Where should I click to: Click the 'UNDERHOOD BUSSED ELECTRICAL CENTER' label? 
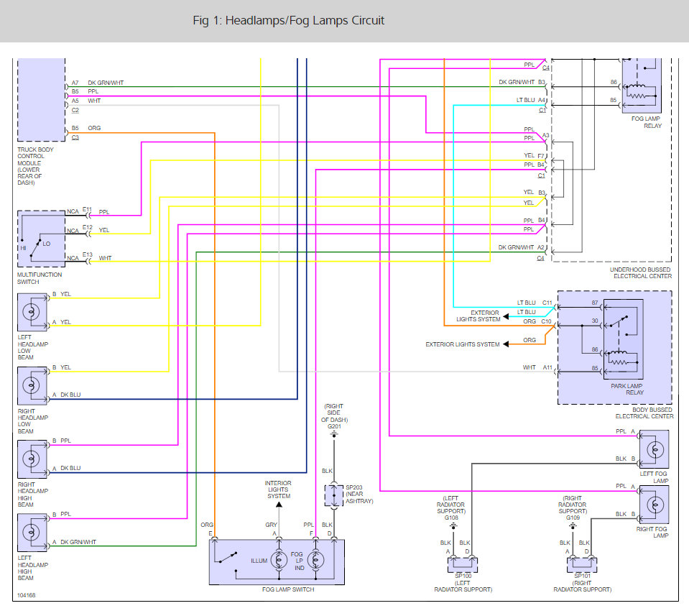click(x=641, y=273)
